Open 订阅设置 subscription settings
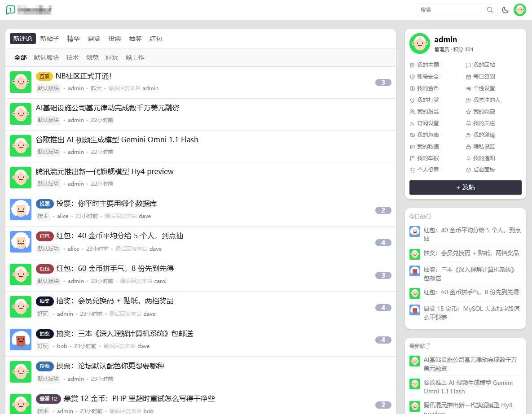532x414 pixels. click(x=424, y=123)
